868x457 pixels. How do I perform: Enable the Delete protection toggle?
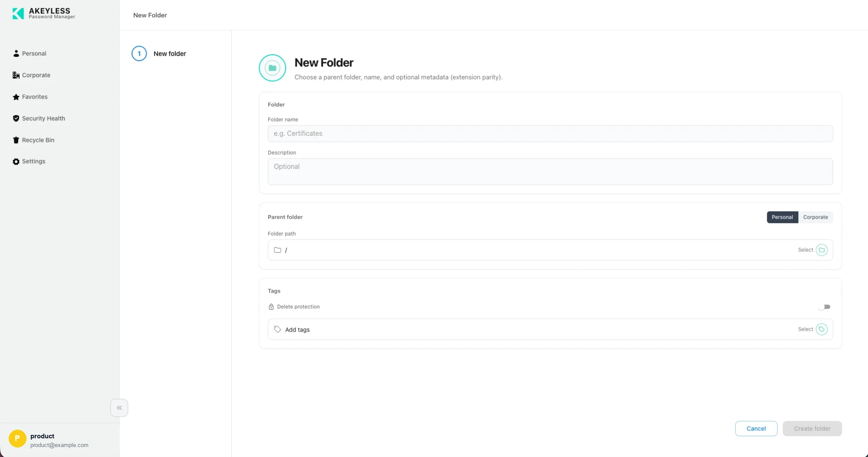824,307
